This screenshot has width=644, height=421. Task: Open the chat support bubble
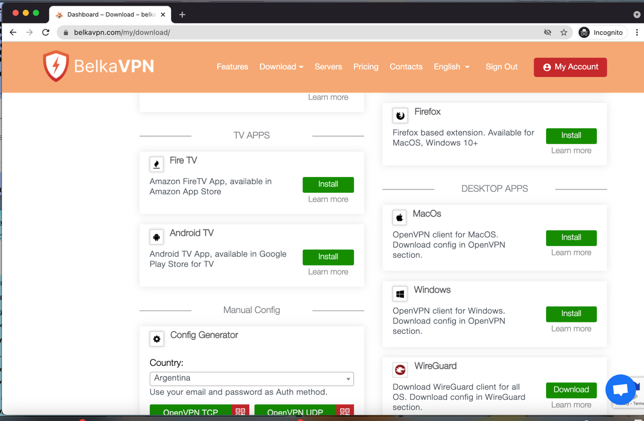tap(621, 389)
